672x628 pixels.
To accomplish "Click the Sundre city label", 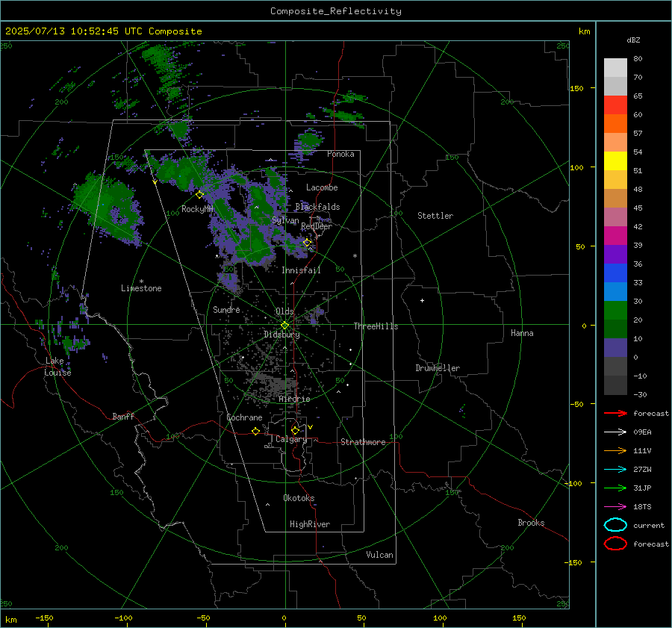I will coord(226,309).
